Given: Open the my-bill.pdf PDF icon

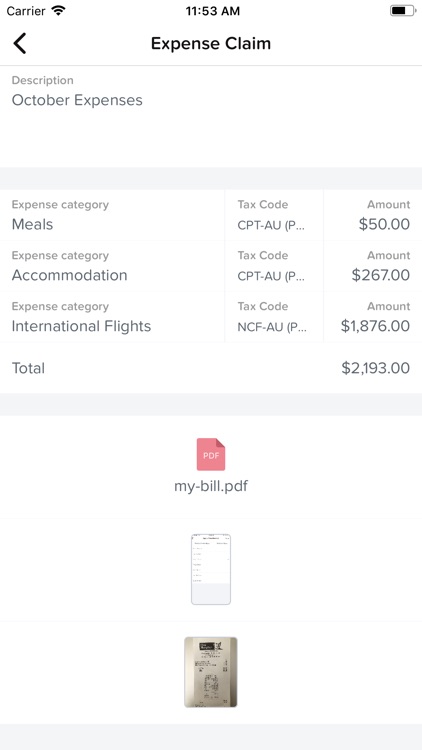Looking at the screenshot, I should pyautogui.click(x=211, y=454).
